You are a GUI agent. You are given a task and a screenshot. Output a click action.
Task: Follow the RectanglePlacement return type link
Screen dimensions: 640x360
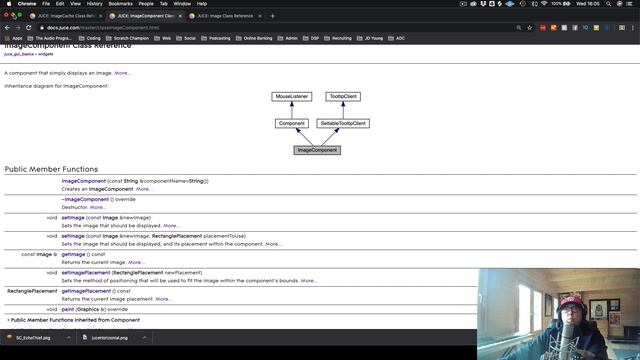(x=32, y=291)
